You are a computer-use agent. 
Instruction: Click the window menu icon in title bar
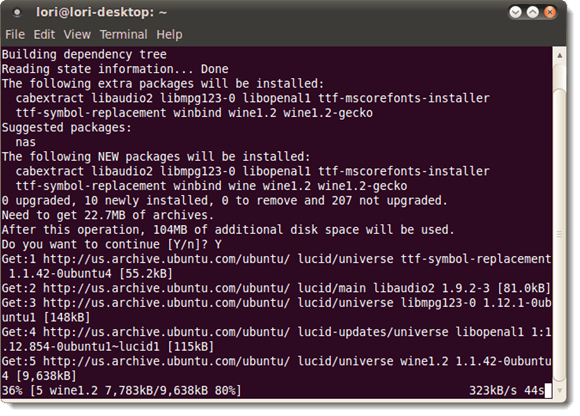[17, 13]
